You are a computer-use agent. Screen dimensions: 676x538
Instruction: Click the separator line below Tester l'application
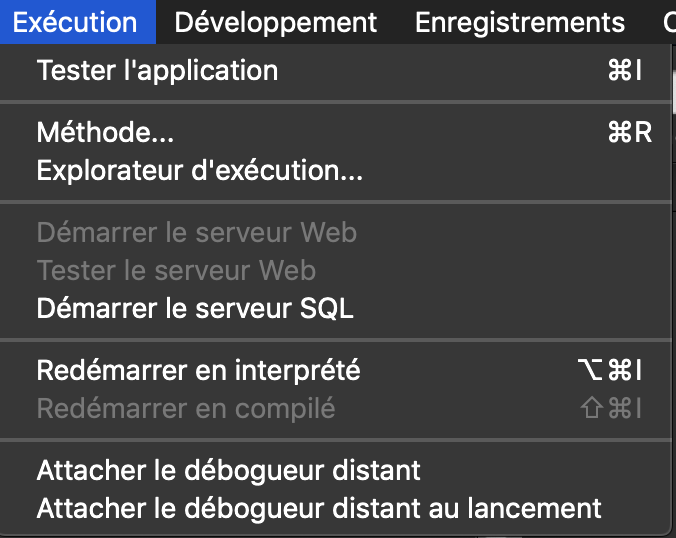pos(336,101)
